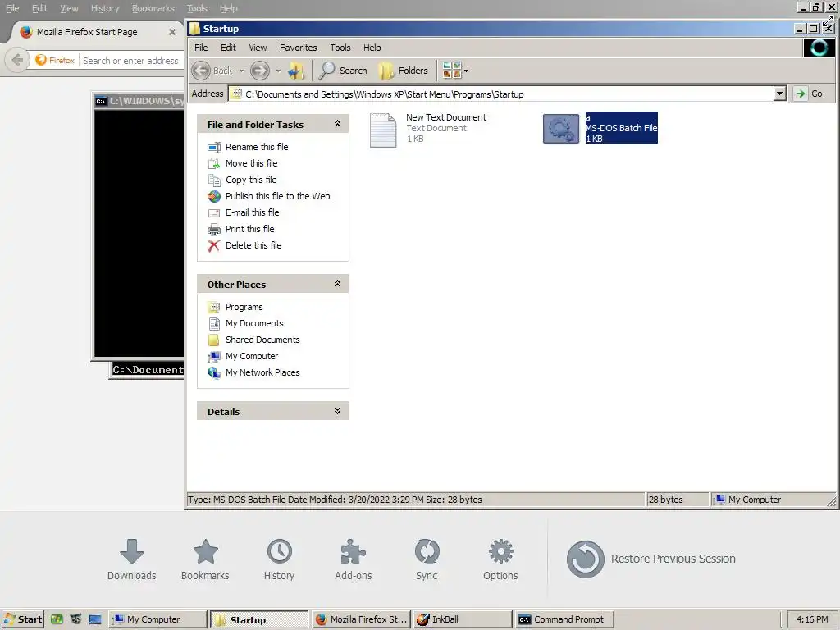Expand the Details panel
This screenshot has width=840, height=630.
(x=337, y=411)
